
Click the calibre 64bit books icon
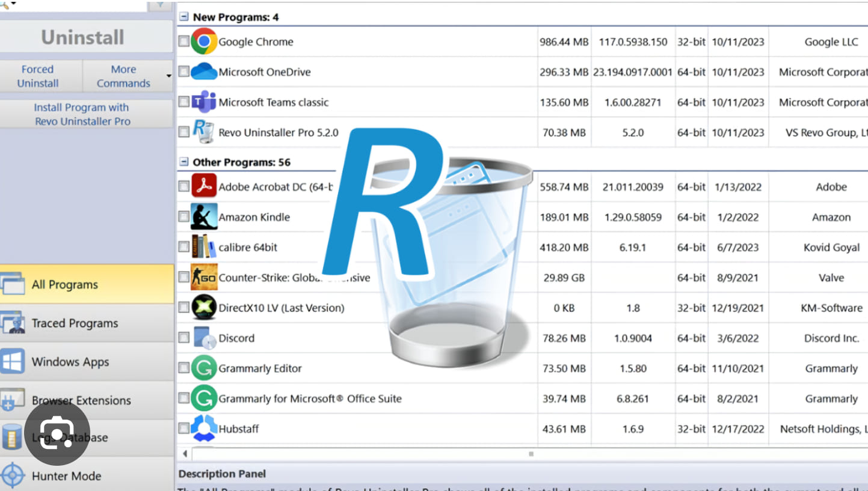(204, 247)
